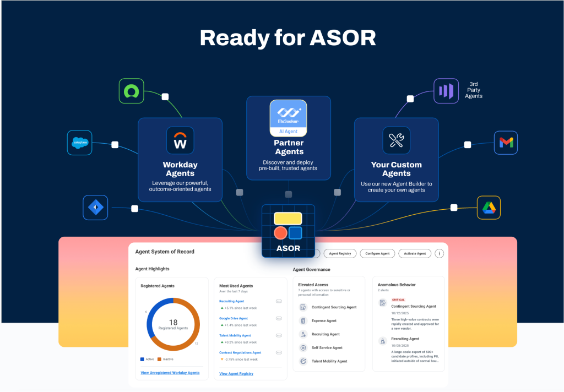The height and width of the screenshot is (392, 564).
Task: Click the Gmail icon
Action: (x=506, y=143)
